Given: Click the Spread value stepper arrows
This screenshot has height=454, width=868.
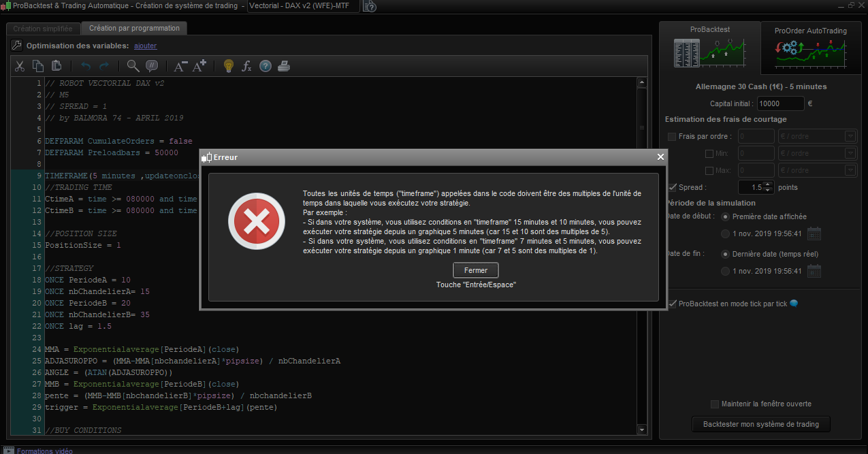Looking at the screenshot, I should [769, 187].
